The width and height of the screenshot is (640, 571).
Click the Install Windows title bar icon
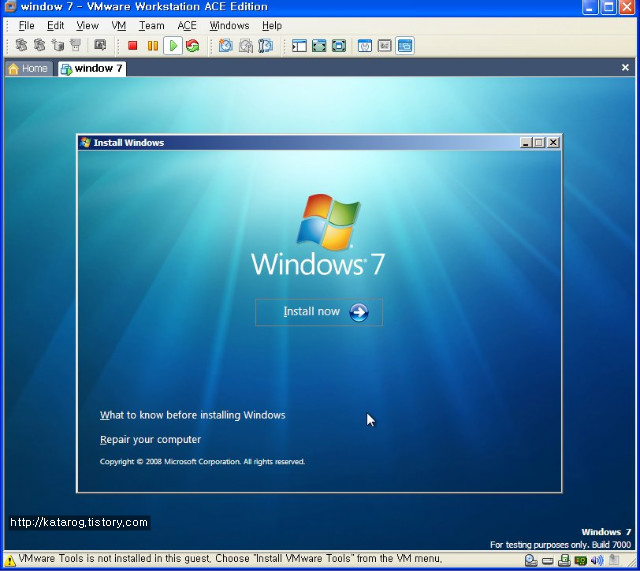(85, 142)
